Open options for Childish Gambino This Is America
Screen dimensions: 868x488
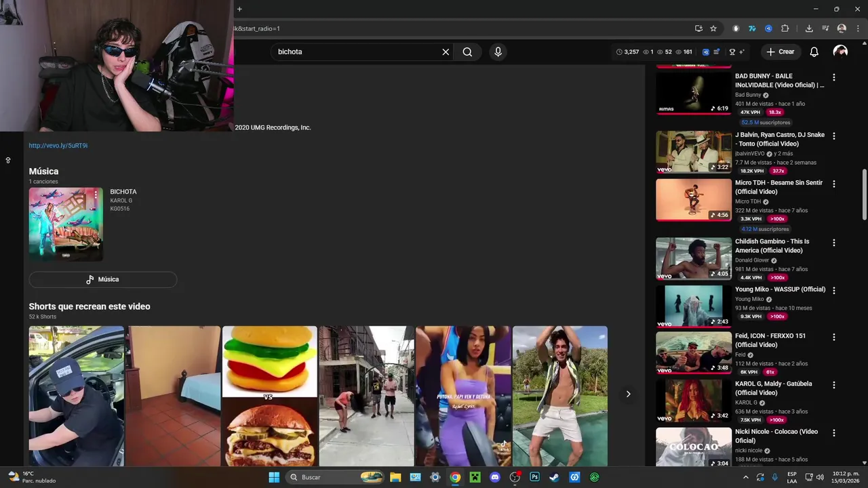tap(834, 243)
